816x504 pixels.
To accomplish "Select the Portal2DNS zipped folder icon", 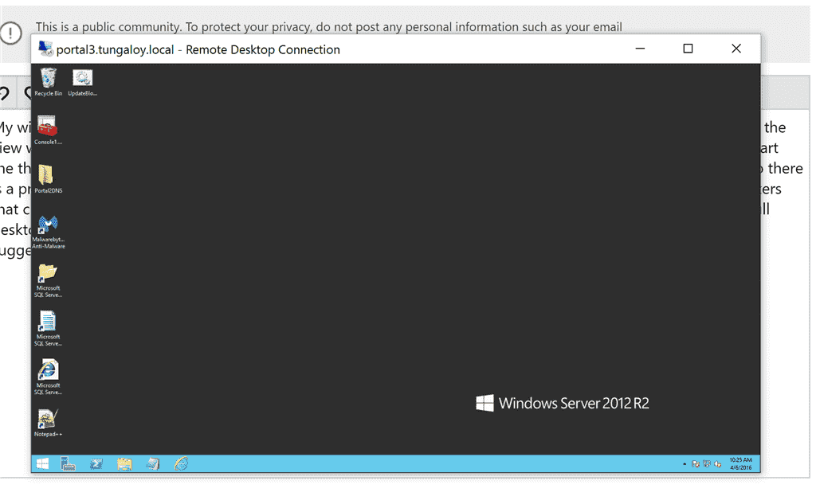I will 48,179.
